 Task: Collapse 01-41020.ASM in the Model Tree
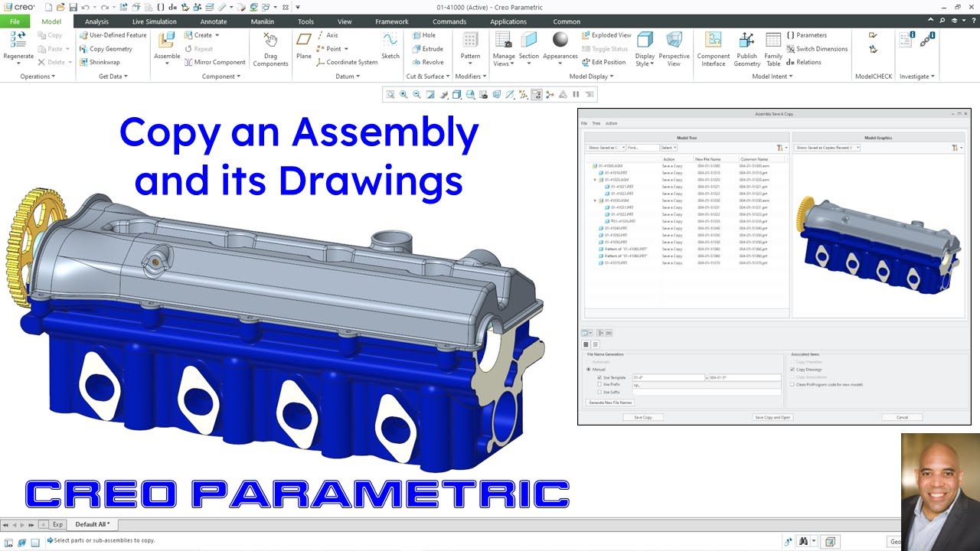595,180
